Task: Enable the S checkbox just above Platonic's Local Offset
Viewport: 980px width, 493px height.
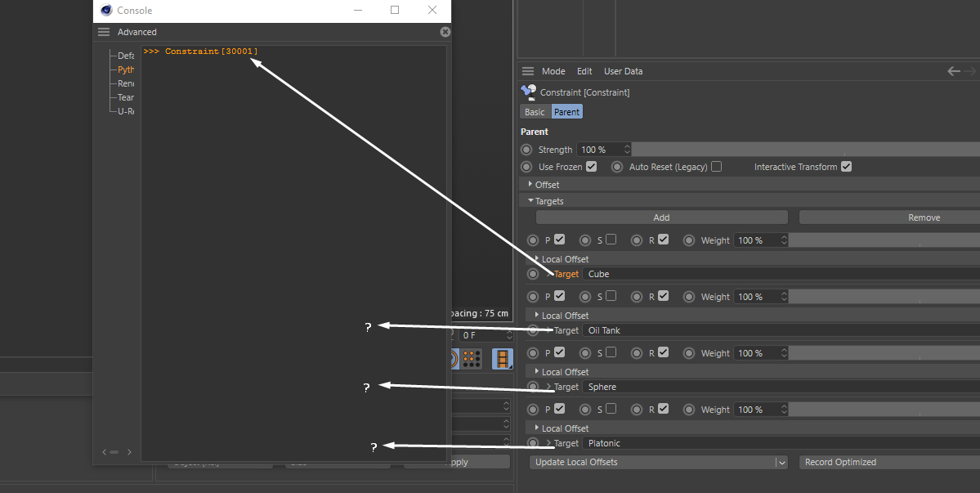Action: coord(611,409)
